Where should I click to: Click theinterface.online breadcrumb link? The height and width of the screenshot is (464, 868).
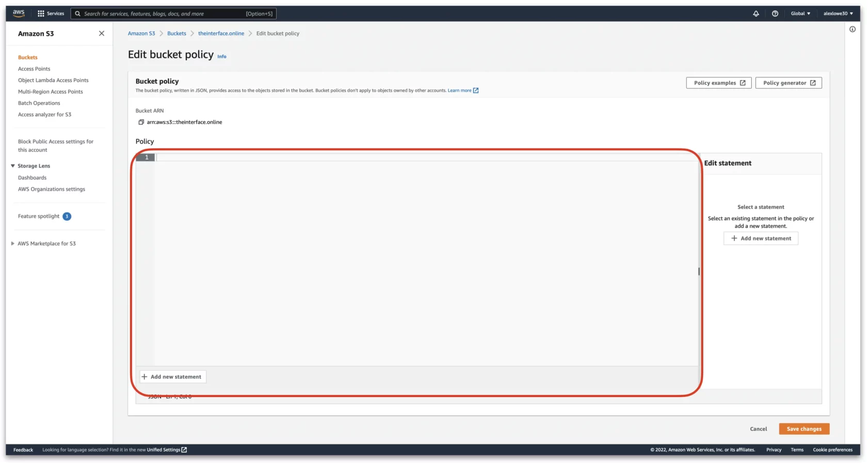coord(221,34)
